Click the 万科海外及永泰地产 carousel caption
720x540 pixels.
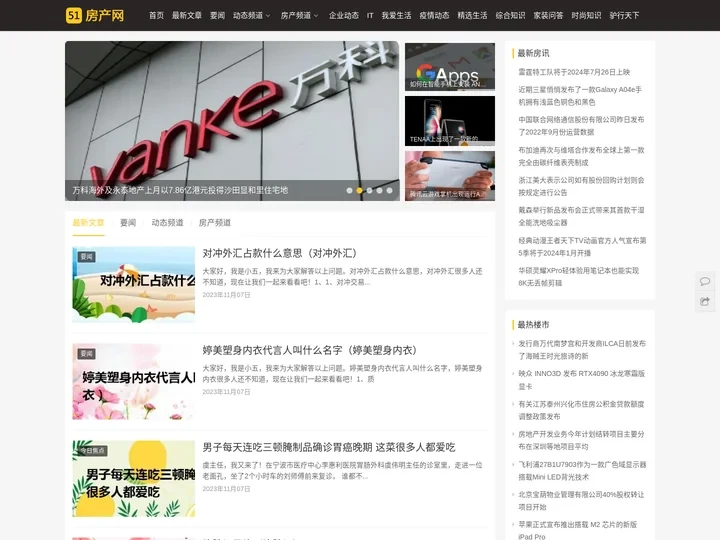pyautogui.click(x=180, y=190)
